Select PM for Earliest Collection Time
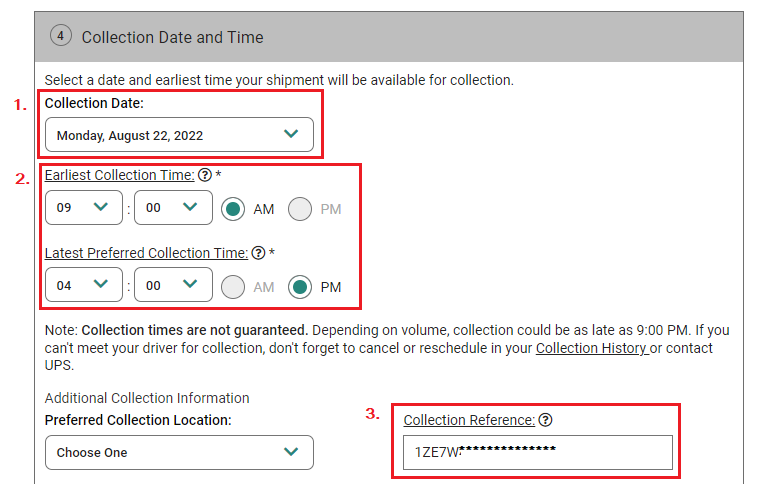 click(x=300, y=209)
